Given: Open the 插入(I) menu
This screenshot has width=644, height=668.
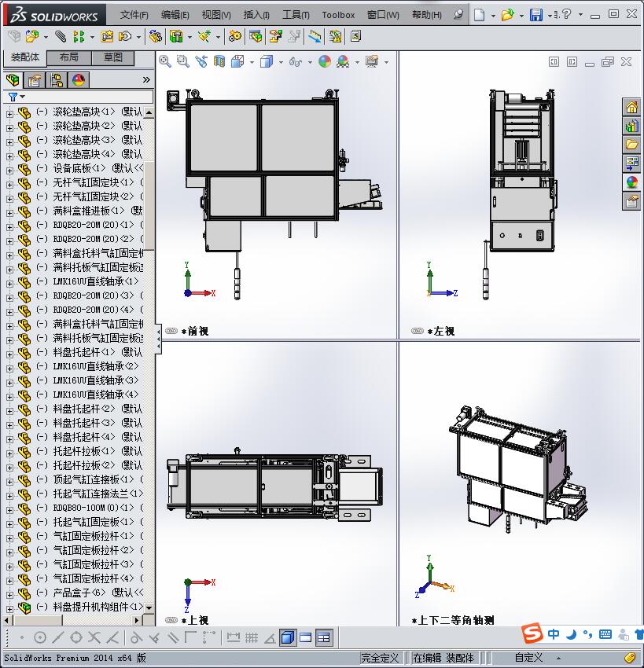Looking at the screenshot, I should coord(256,15).
